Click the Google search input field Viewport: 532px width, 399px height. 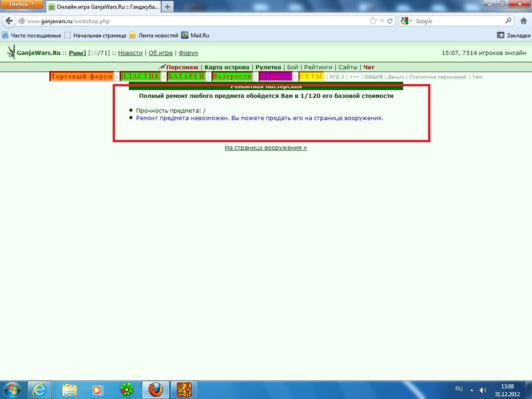(458, 21)
